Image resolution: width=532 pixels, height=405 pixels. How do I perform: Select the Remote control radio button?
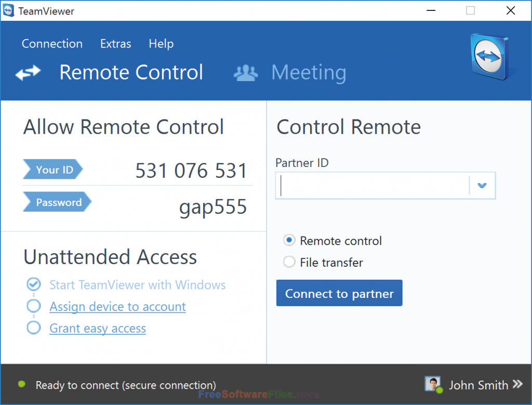(x=289, y=240)
